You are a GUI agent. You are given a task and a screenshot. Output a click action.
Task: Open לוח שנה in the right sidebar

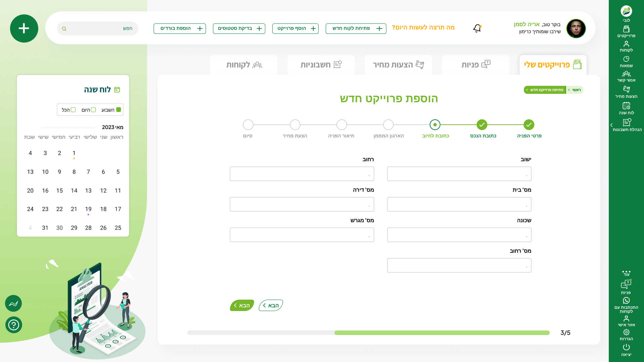coord(626,108)
